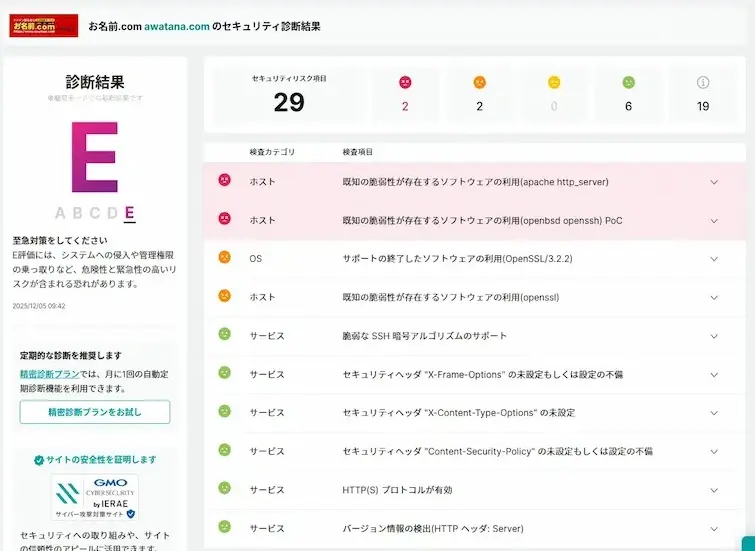755x551 pixels.
Task: Click the セキュリティリスク項目 total count 29
Action: [x=289, y=102]
